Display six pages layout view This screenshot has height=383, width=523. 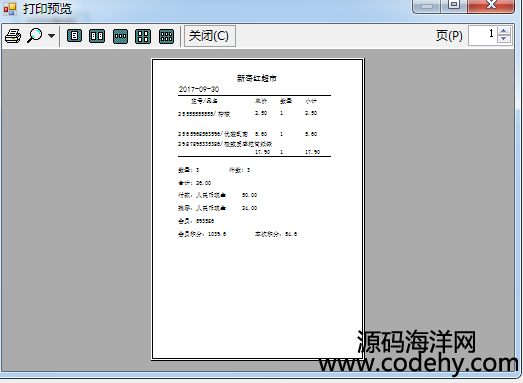[x=166, y=36]
